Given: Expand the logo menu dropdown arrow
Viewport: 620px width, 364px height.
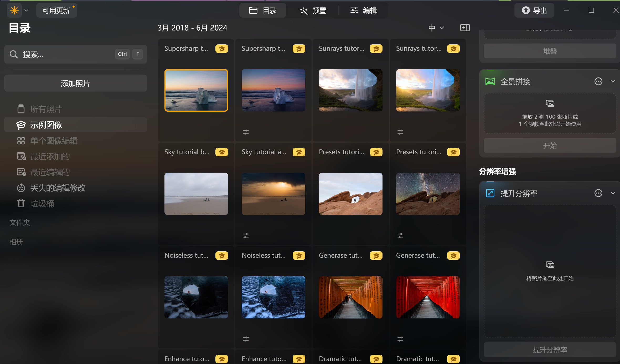Looking at the screenshot, I should [x=26, y=11].
